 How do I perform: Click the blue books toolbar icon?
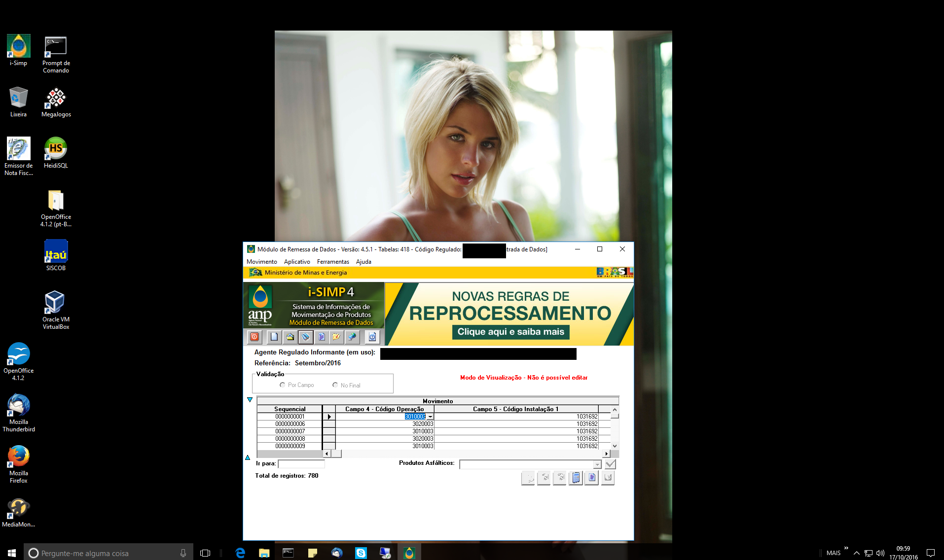[306, 337]
